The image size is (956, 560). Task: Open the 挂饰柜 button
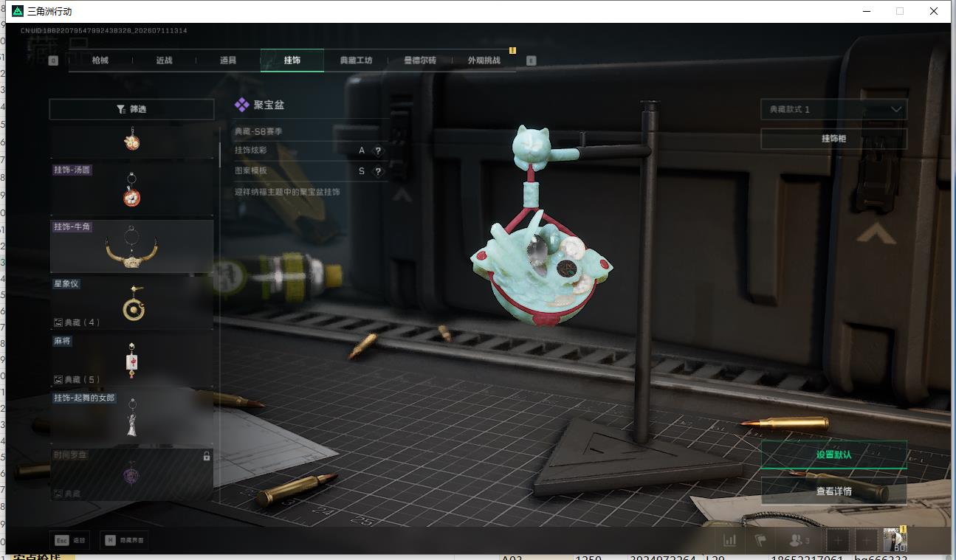[x=833, y=139]
